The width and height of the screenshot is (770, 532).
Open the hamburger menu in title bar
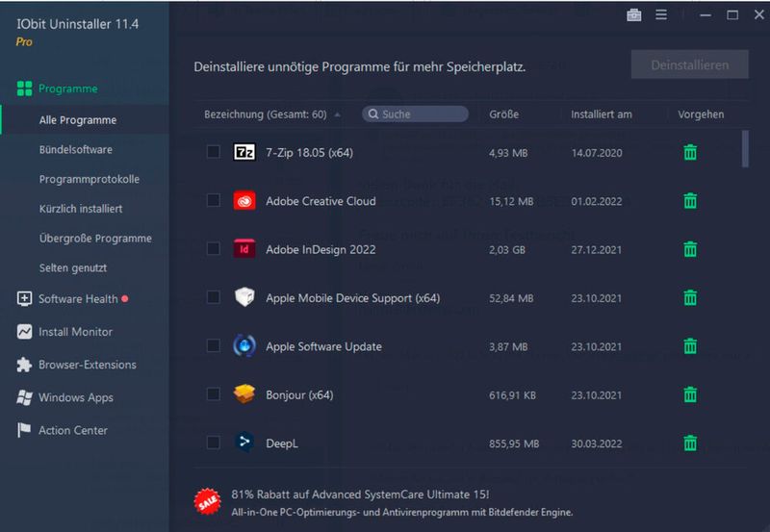click(661, 14)
